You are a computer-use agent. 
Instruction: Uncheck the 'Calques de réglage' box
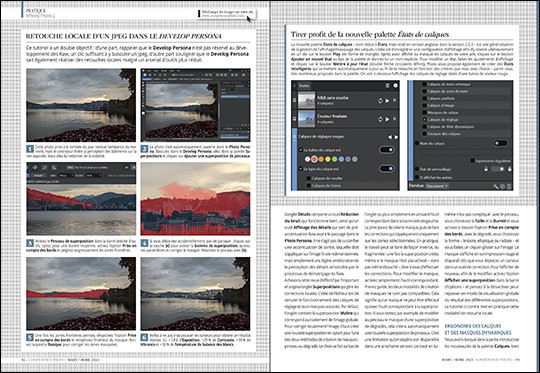425,120
